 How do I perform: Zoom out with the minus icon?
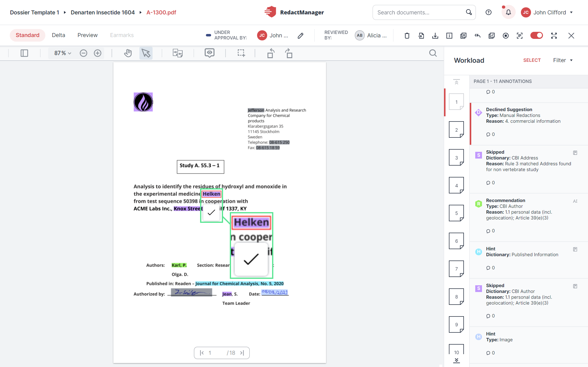[83, 53]
